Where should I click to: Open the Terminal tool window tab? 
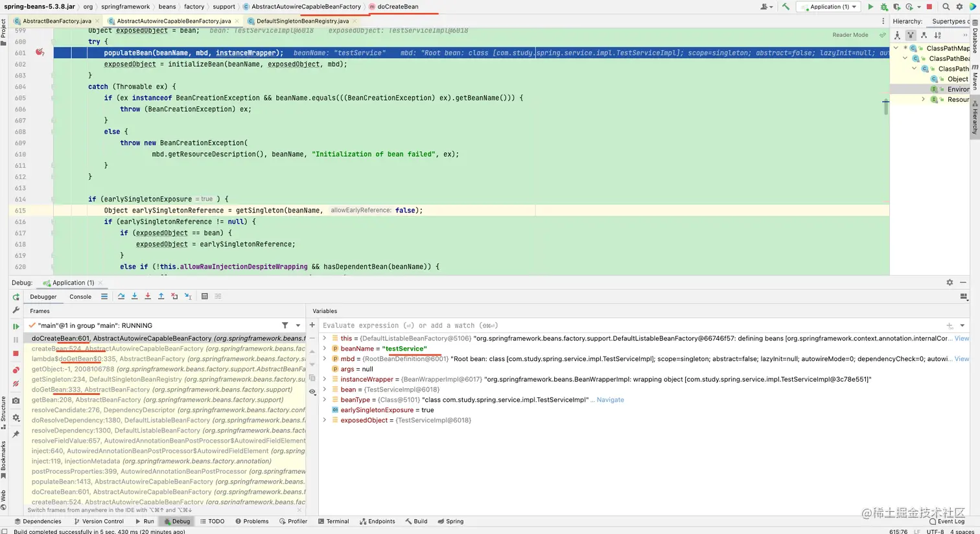(x=333, y=521)
